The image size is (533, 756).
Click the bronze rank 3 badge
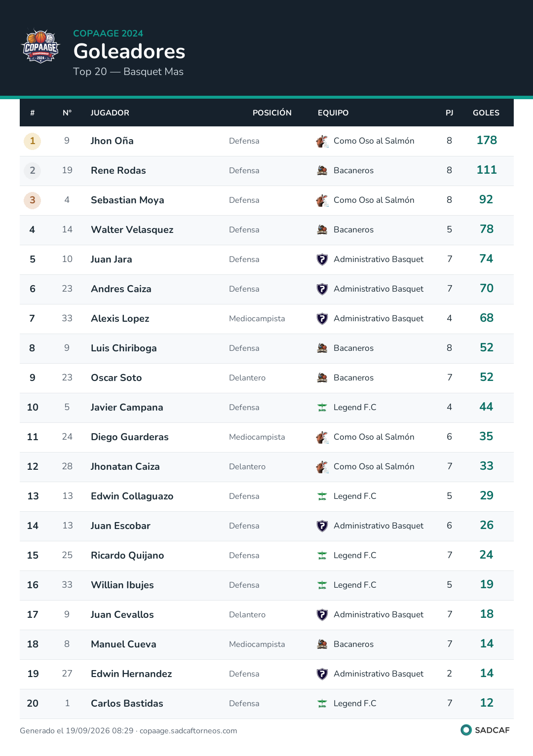pos(33,200)
